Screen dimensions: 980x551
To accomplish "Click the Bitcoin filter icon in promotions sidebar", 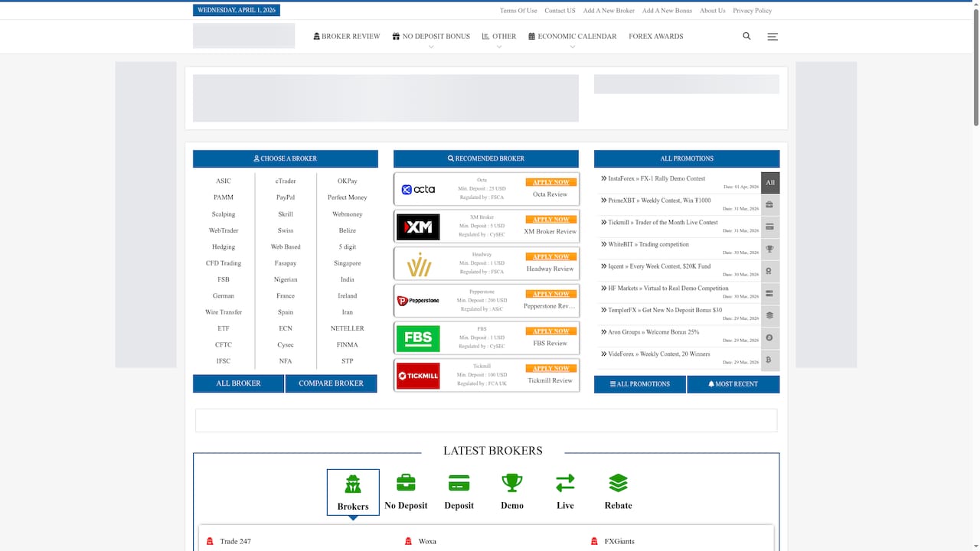I will point(770,360).
